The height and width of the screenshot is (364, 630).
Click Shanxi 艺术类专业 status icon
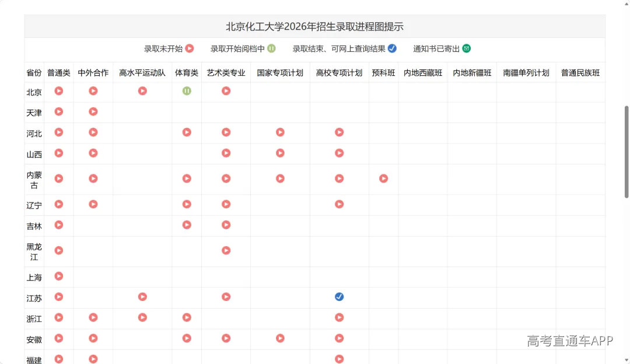pyautogui.click(x=226, y=153)
